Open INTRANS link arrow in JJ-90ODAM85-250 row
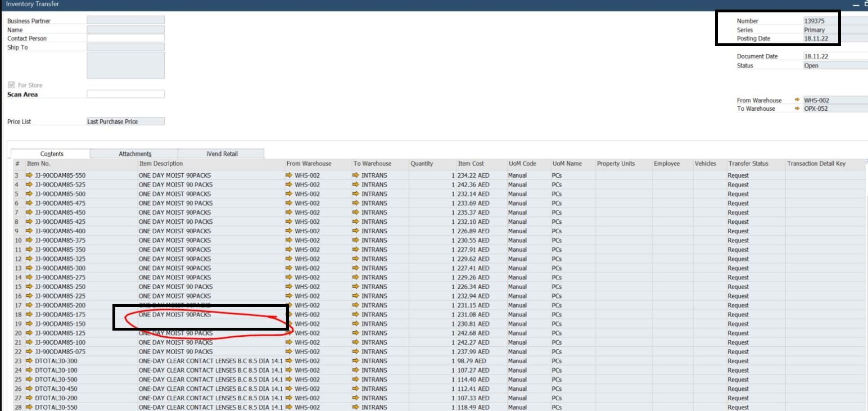Image resolution: width=868 pixels, height=411 pixels. coord(356,287)
